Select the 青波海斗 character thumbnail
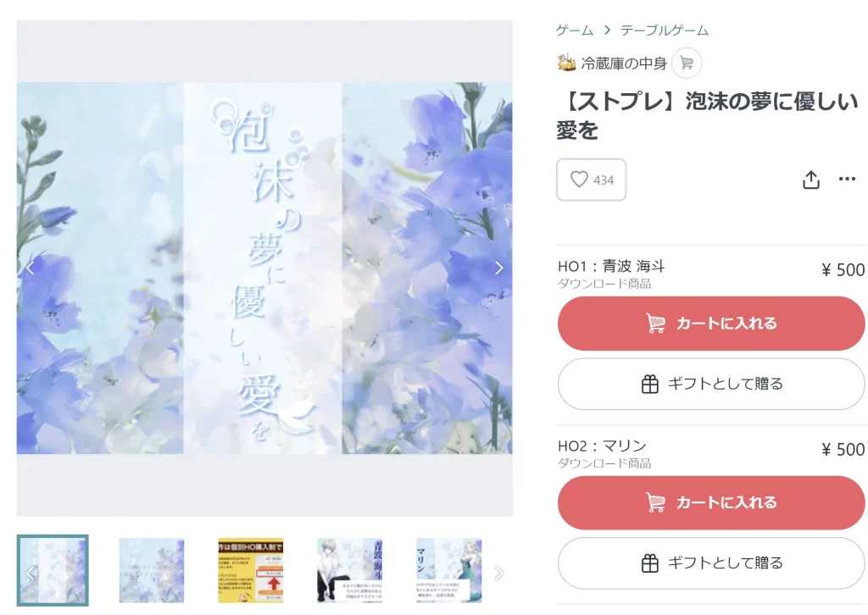The height and width of the screenshot is (615, 868). (x=350, y=570)
